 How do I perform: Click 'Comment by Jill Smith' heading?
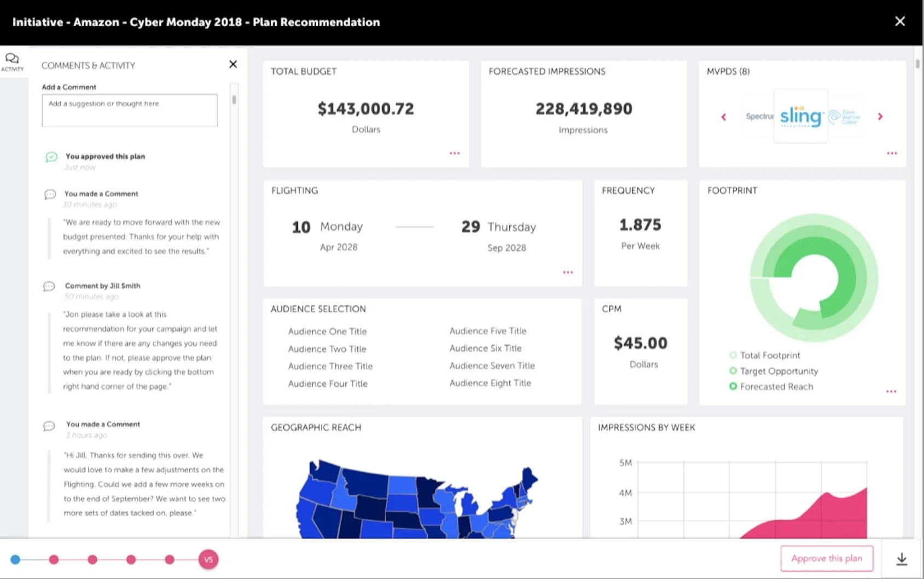tap(102, 286)
